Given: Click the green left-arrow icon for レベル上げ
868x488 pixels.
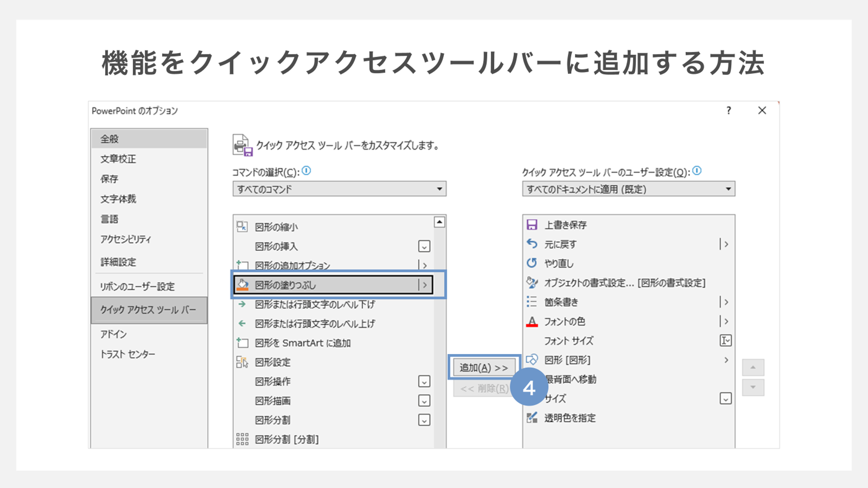Looking at the screenshot, I should click(242, 324).
